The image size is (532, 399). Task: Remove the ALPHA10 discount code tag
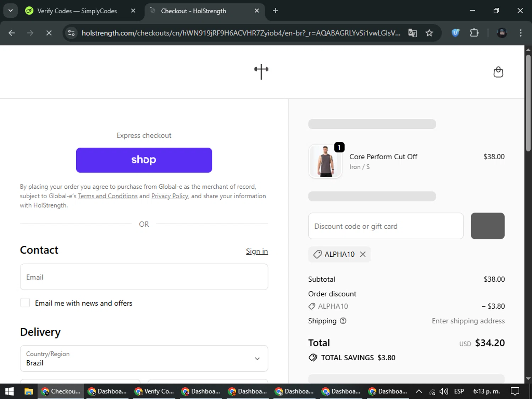362,254
